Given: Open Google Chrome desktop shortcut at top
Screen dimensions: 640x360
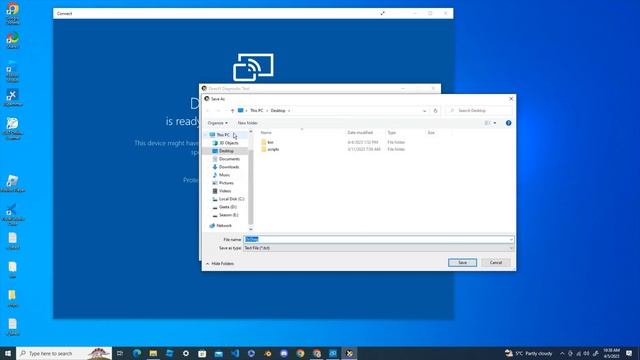Looking at the screenshot, I should click(x=12, y=13).
